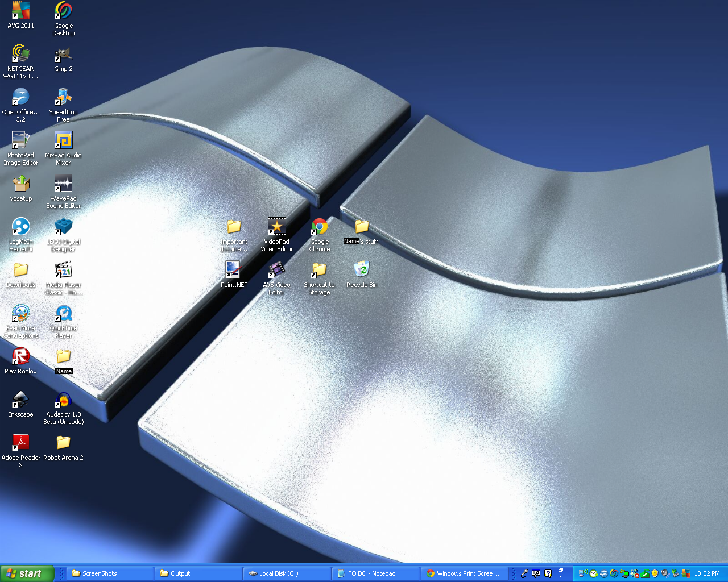Select LEGO Digital Designer icon

pyautogui.click(x=63, y=235)
